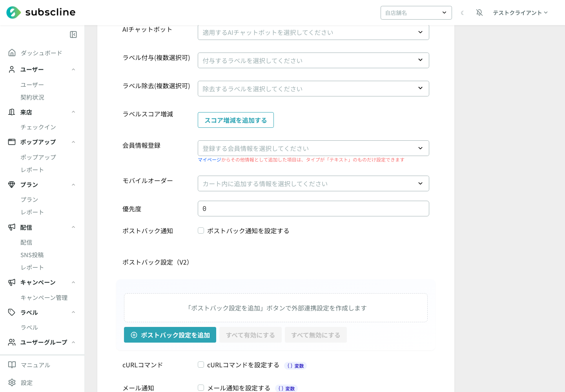Click the subscline logo
Screen dimensions: 565x392
click(x=41, y=13)
